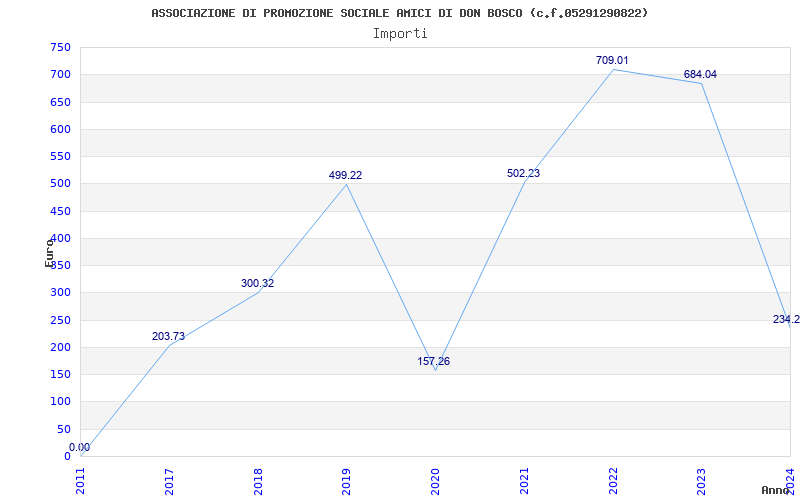Click the 250 y-axis tick label
This screenshot has width=800, height=500.
click(60, 320)
